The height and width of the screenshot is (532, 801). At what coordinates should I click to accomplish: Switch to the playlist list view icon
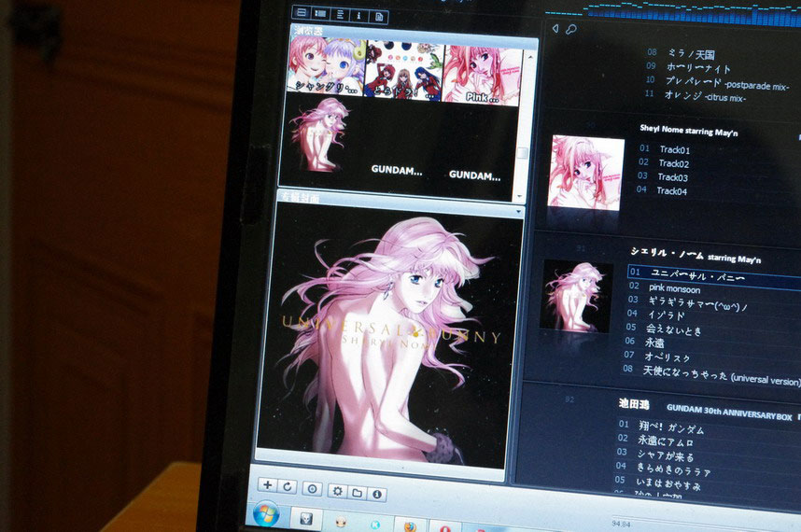pyautogui.click(x=321, y=13)
